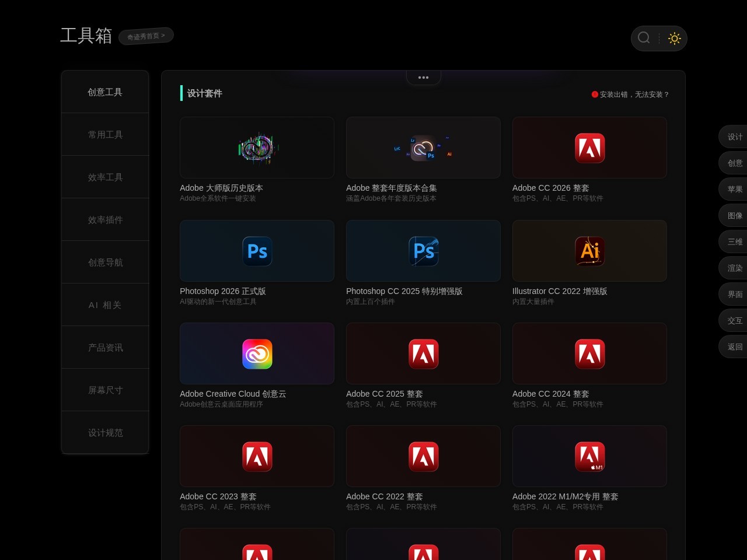Jump to 创意 via right-edge pill
Viewport: 747px width, 560px height.
[734, 163]
